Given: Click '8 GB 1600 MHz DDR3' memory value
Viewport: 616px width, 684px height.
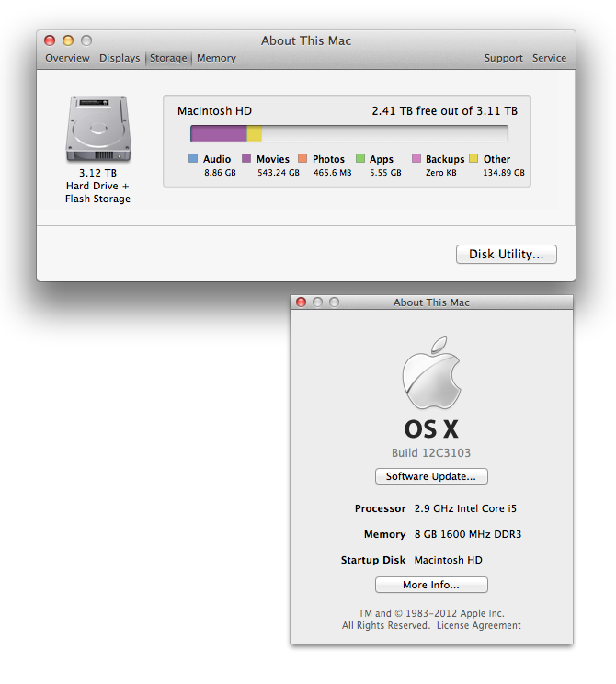Looking at the screenshot, I should point(468,534).
